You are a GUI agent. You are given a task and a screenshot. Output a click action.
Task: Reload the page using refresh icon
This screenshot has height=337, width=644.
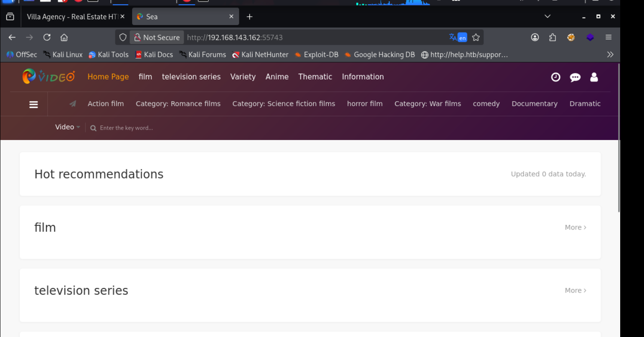pyautogui.click(x=47, y=37)
